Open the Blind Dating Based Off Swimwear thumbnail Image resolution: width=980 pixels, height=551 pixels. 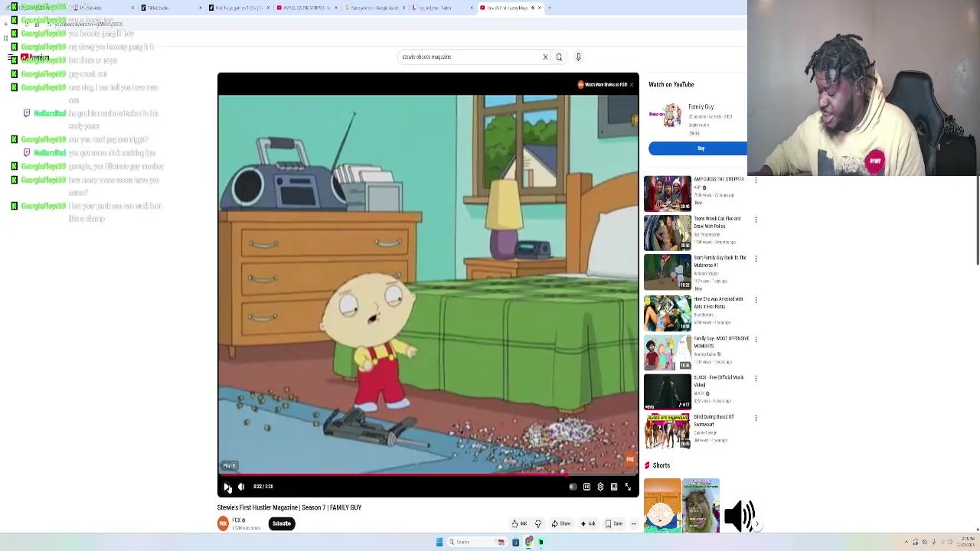(x=668, y=432)
